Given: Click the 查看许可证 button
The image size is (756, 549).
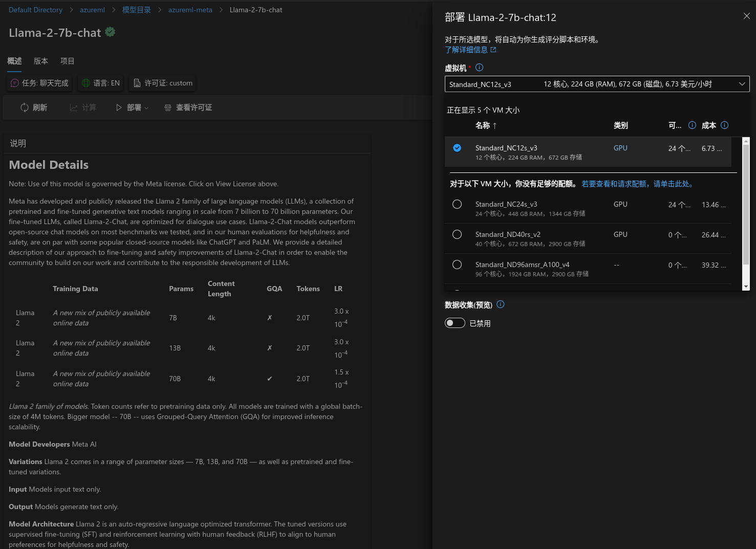Looking at the screenshot, I should [188, 107].
